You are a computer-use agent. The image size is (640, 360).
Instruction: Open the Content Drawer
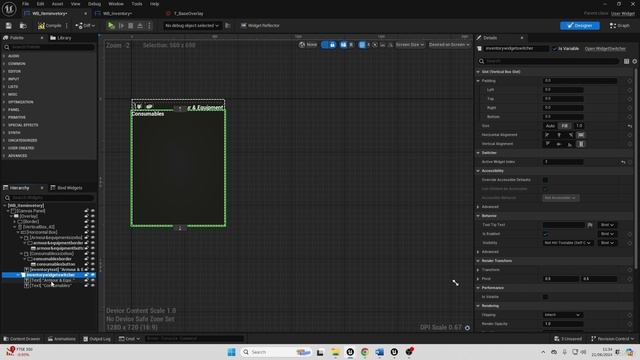(x=22, y=339)
